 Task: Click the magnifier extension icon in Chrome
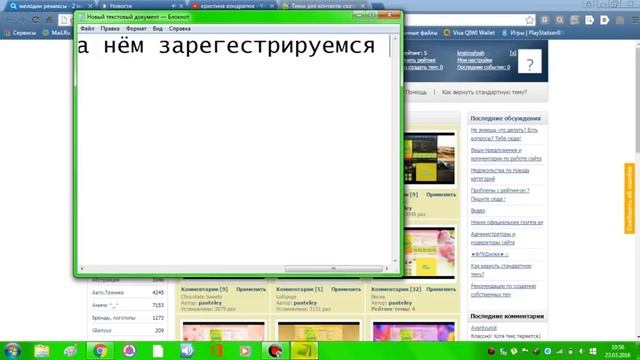[x=560, y=20]
